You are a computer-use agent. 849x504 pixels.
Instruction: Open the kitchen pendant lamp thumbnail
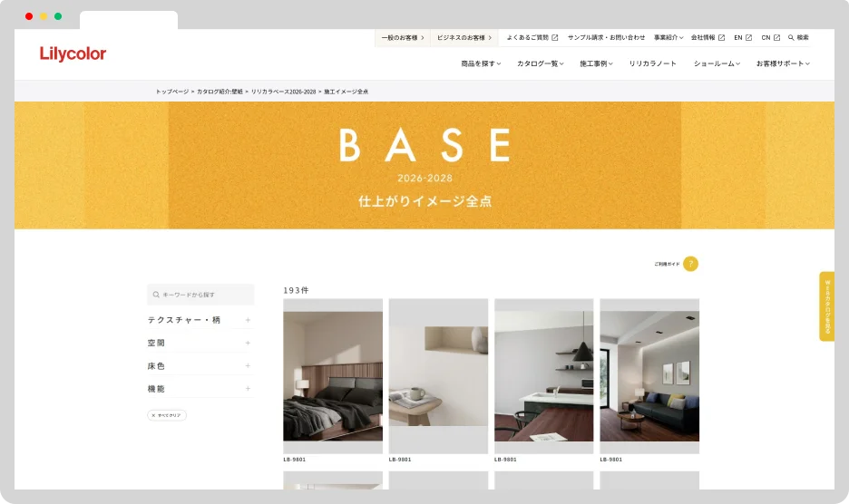[543, 375]
